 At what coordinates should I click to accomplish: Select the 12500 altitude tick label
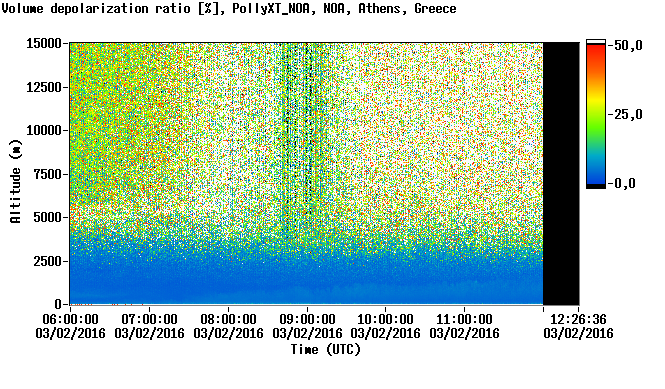[44, 87]
